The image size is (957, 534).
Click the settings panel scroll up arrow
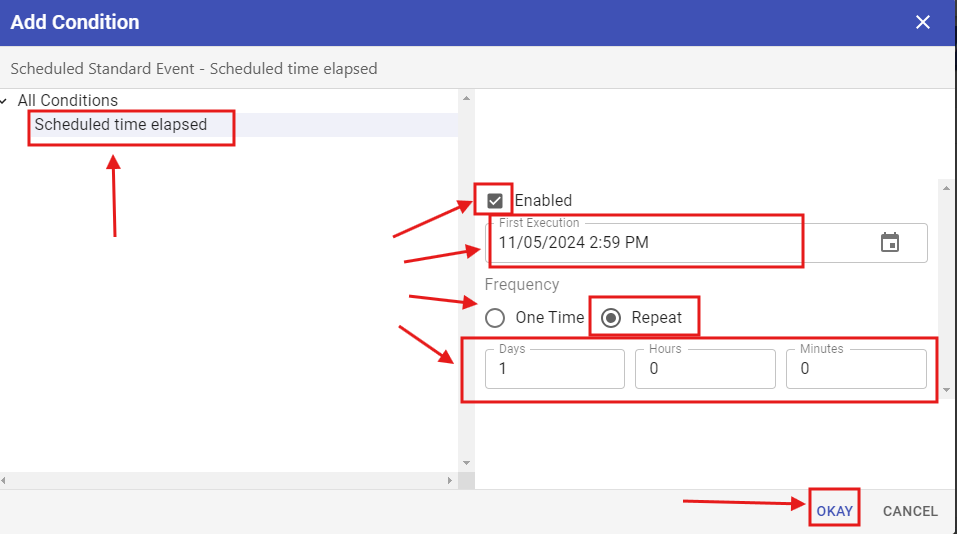(946, 189)
